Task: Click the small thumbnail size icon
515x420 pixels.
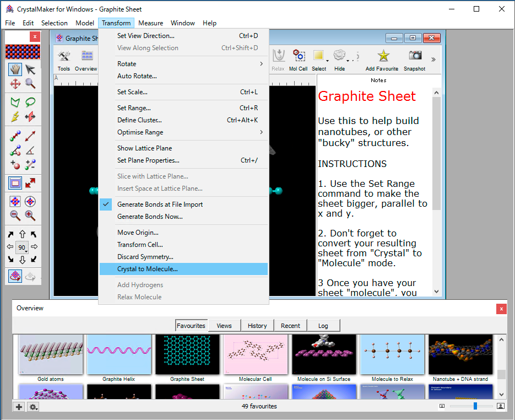Action: (x=442, y=406)
